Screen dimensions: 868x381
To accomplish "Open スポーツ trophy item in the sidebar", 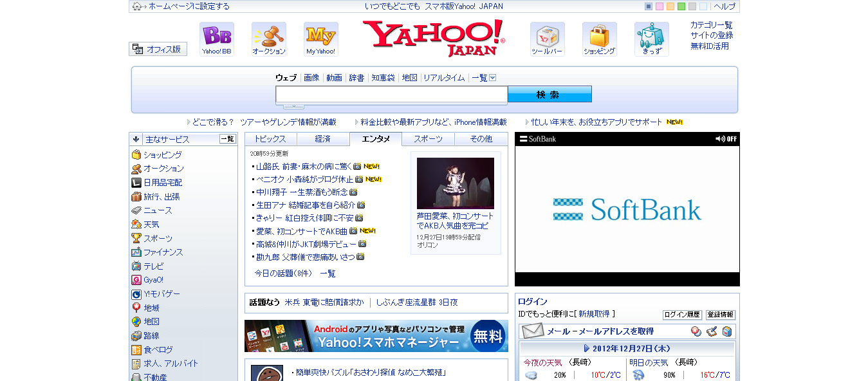I will click(x=158, y=238).
